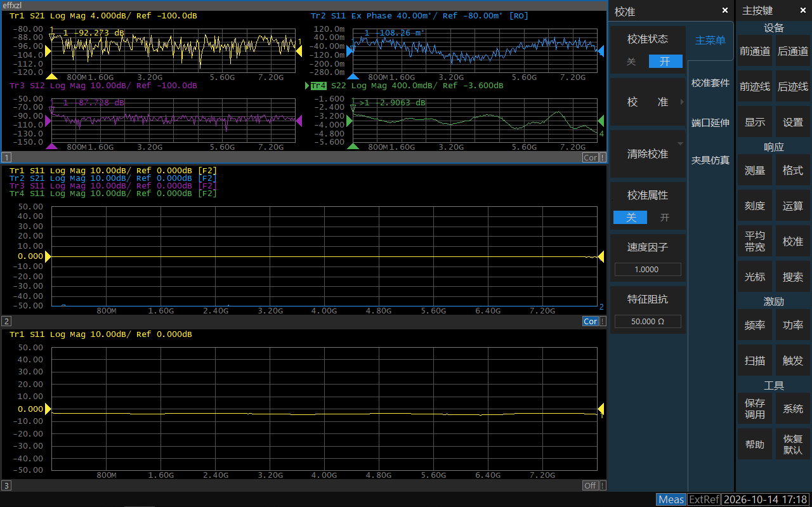Click the Cor indicator in window 2
Image resolution: width=812 pixels, height=507 pixels.
pyautogui.click(x=590, y=322)
